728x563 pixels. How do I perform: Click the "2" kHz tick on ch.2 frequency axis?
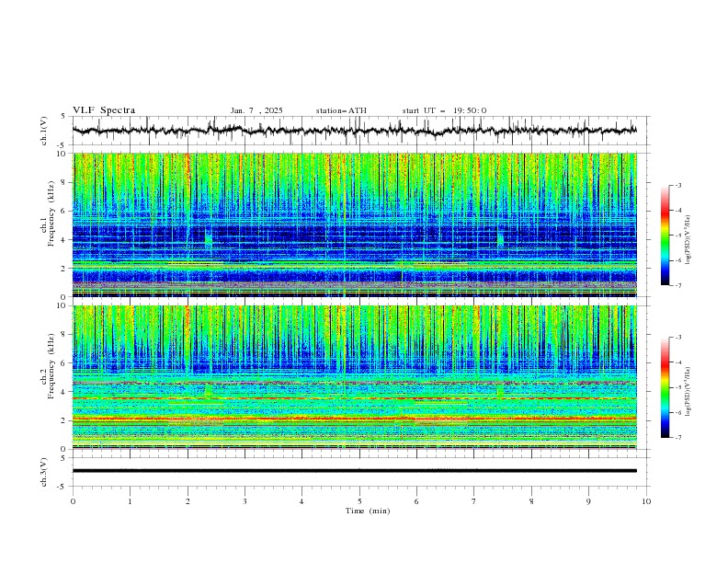click(64, 420)
